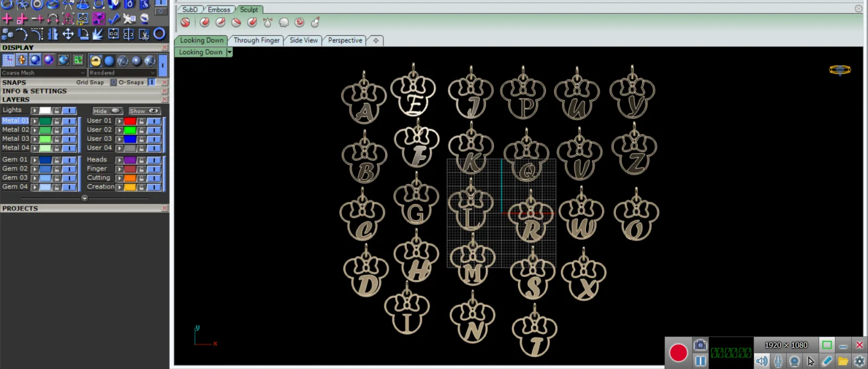The width and height of the screenshot is (868, 369).
Task: Open recorder settings gear icon
Action: click(859, 361)
